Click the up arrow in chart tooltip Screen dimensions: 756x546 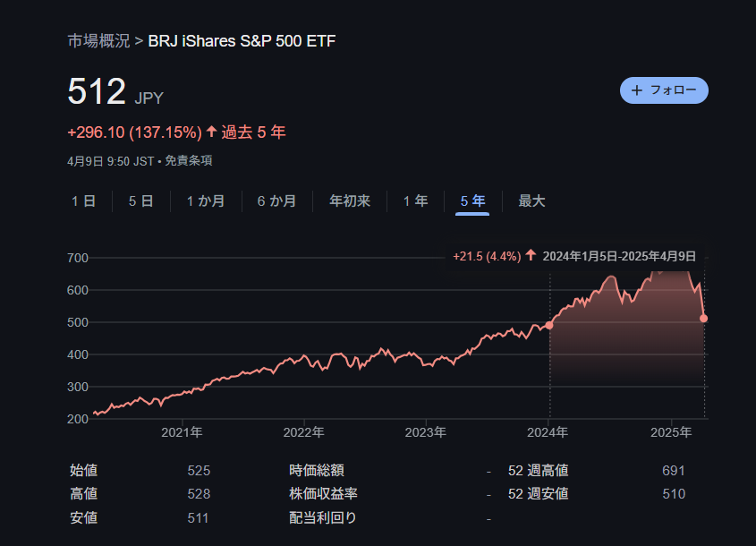[531, 255]
